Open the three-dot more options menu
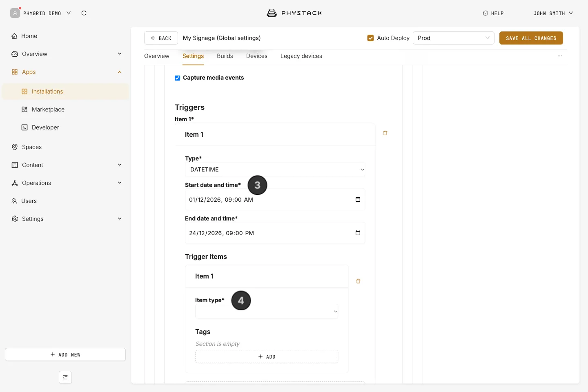Viewport: 588px width, 392px height. tap(560, 56)
